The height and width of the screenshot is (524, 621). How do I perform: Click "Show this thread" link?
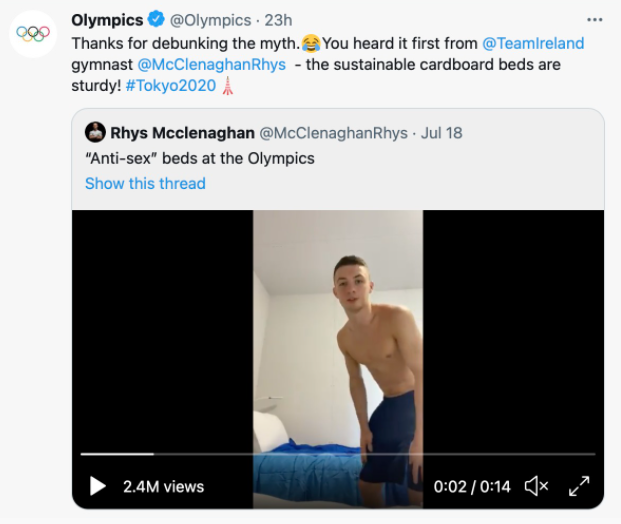point(145,183)
